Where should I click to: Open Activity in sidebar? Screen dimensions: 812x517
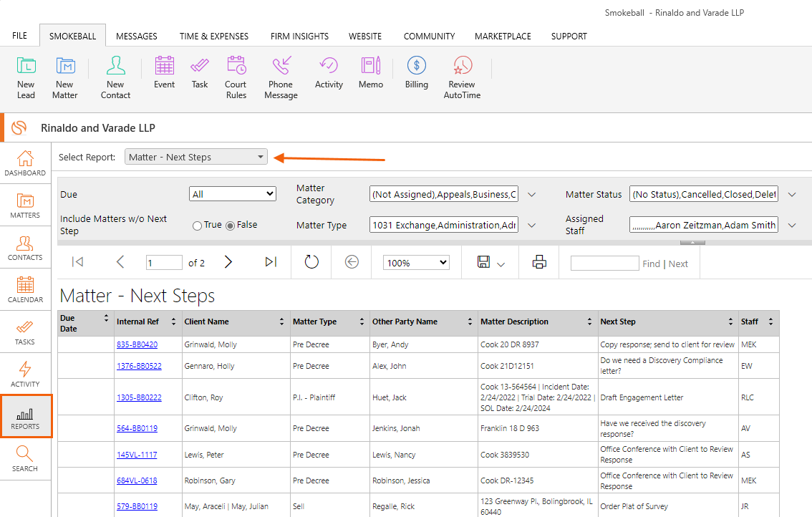(25, 375)
